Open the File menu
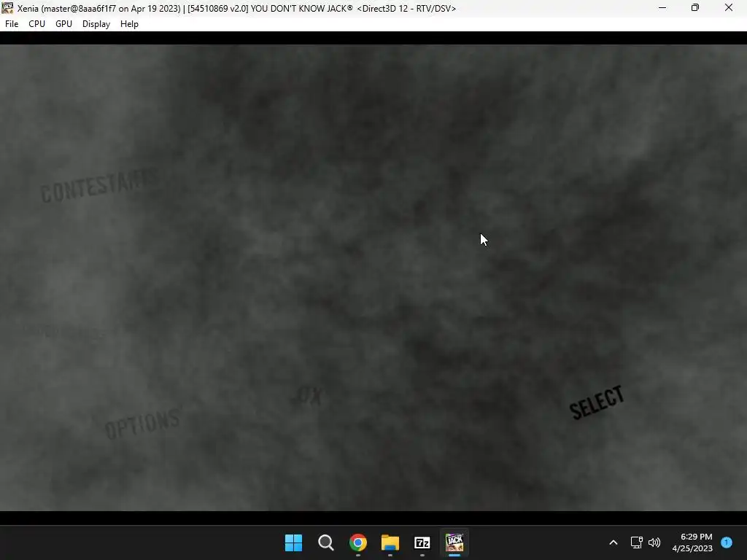 12,24
